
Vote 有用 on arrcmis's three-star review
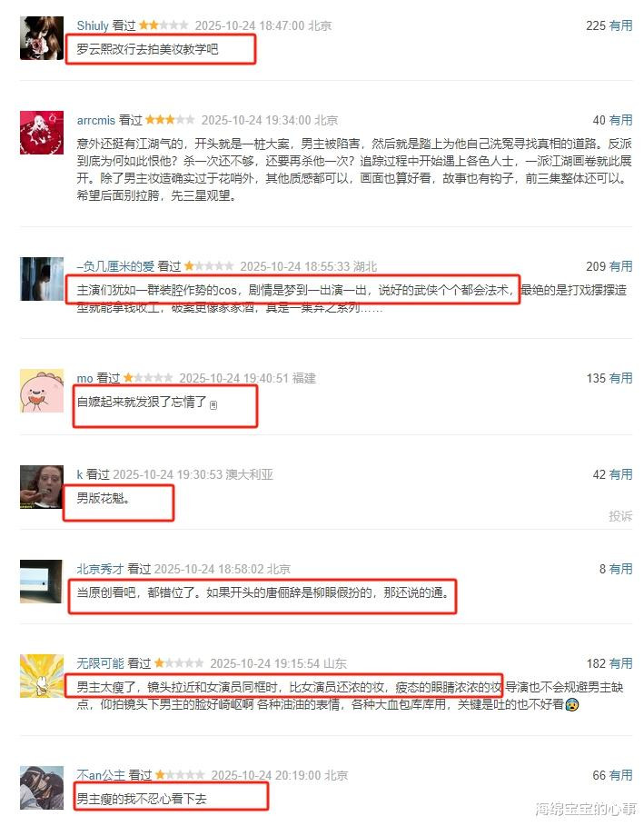(x=620, y=120)
